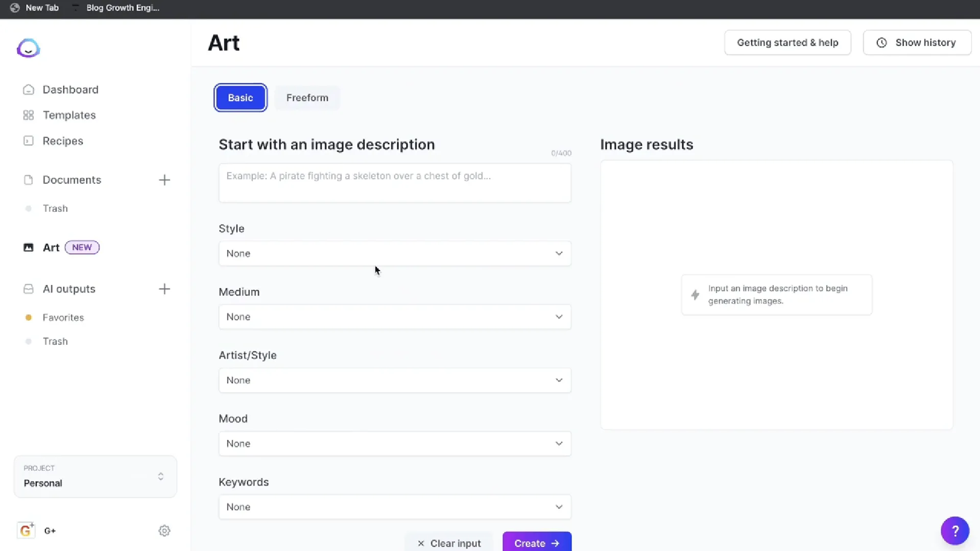Viewport: 980px width, 551px height.
Task: Click the Google account avatar icon
Action: (x=26, y=531)
